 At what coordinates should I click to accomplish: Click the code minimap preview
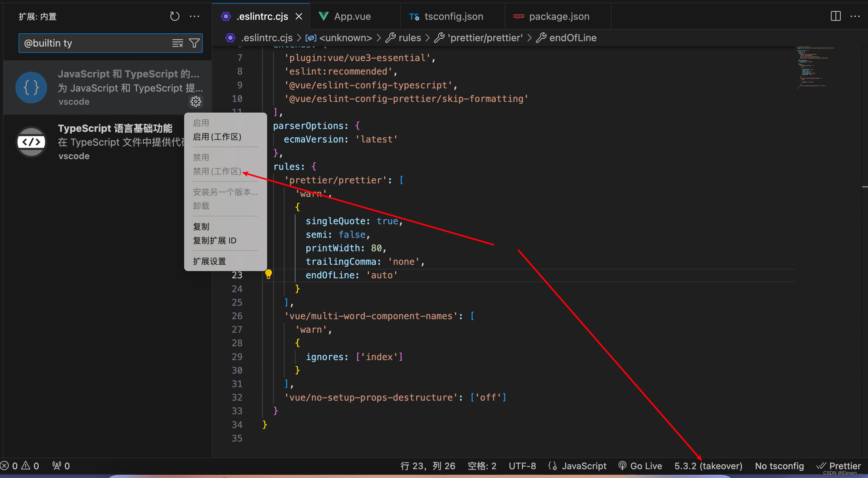tap(815, 67)
